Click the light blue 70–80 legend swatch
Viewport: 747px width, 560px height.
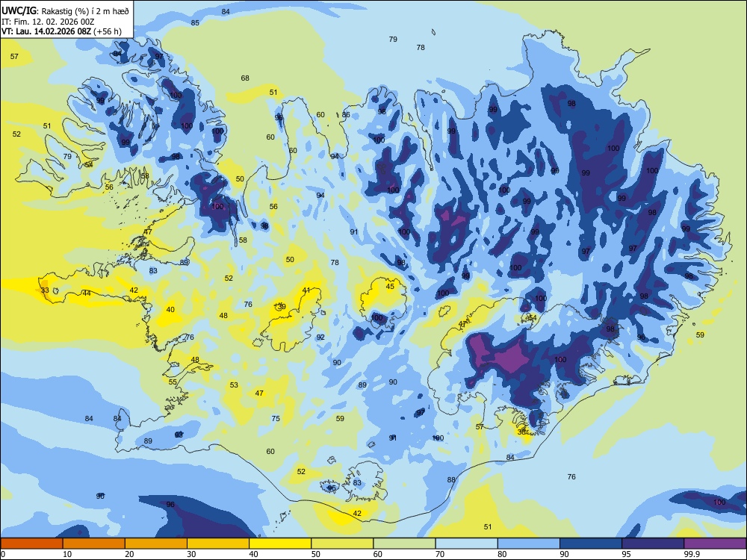pos(466,544)
